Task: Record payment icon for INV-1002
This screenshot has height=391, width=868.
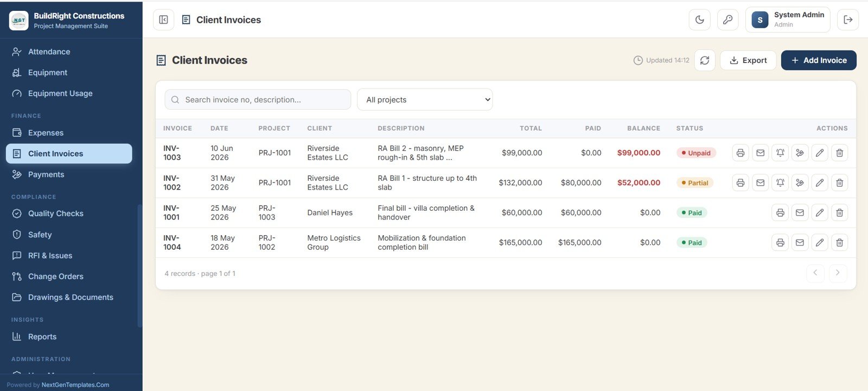Action: coord(800,183)
